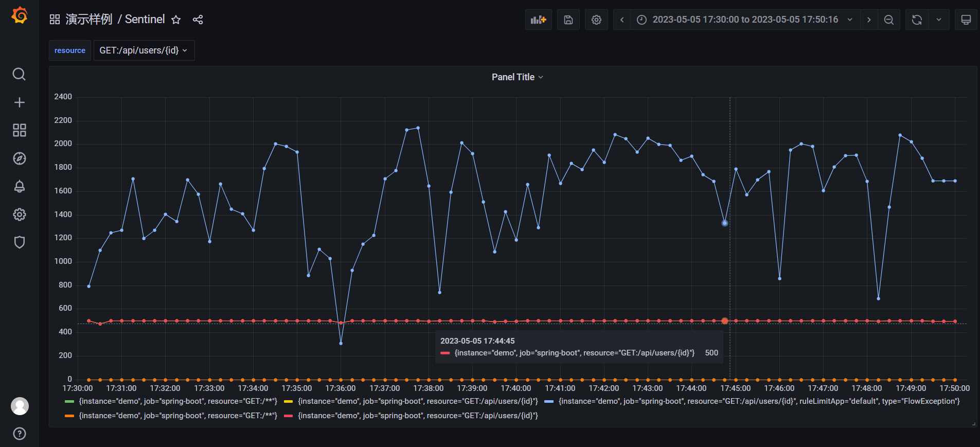Click the highlighted blue data point at 17:44:45
Screen dimensions: 980x447
click(x=725, y=223)
